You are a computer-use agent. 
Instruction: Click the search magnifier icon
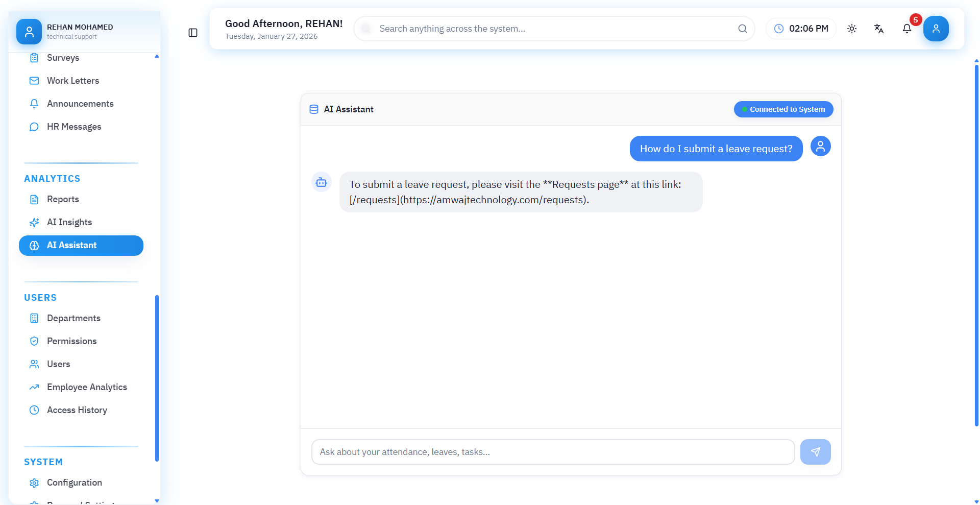coord(742,29)
